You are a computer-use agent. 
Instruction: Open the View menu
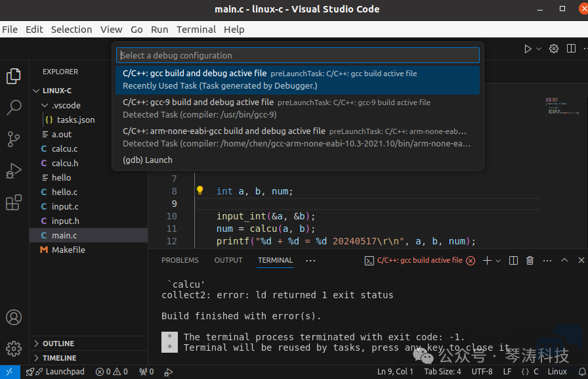[111, 30]
